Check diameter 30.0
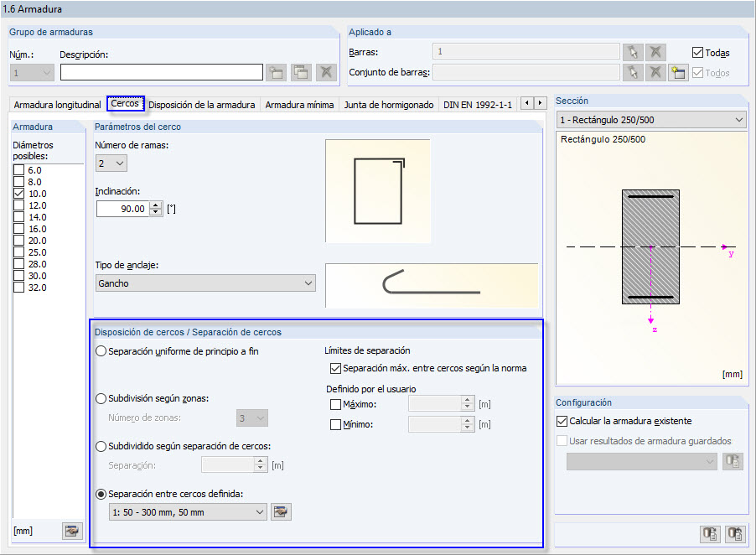The width and height of the screenshot is (756, 555). [x=18, y=275]
